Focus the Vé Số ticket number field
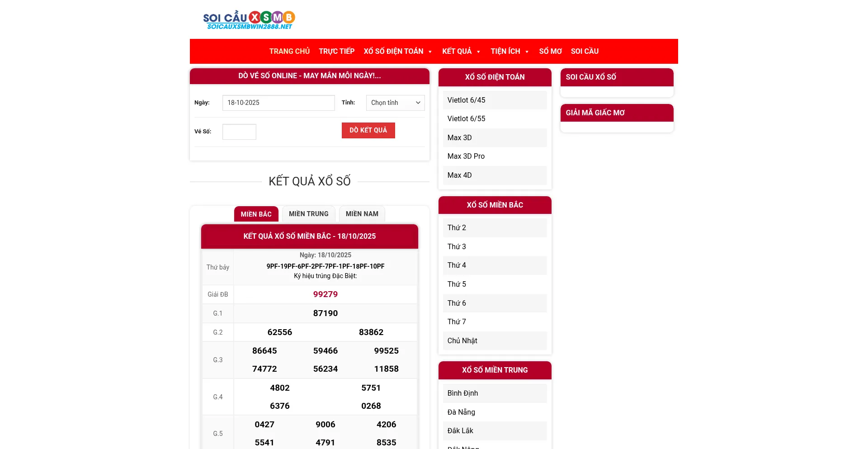Image resolution: width=868 pixels, height=449 pixels. pyautogui.click(x=239, y=132)
